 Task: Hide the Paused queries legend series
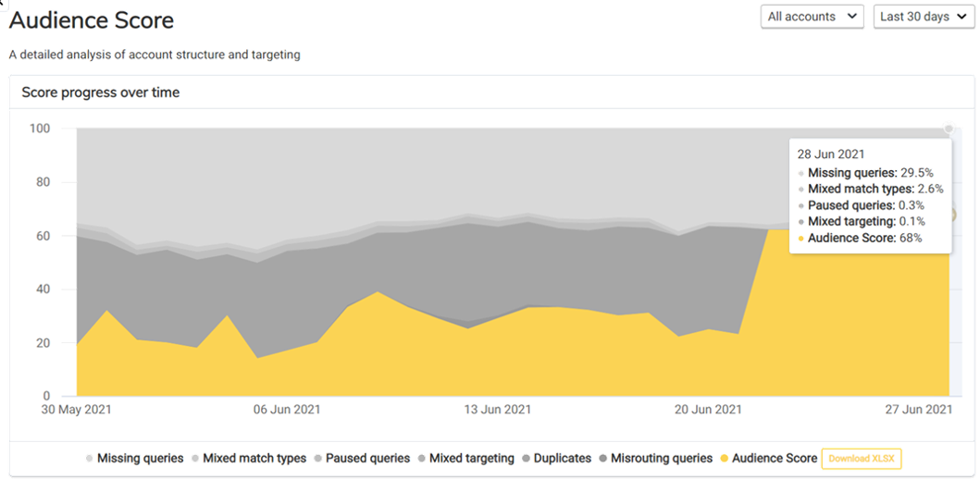pyautogui.click(x=367, y=458)
